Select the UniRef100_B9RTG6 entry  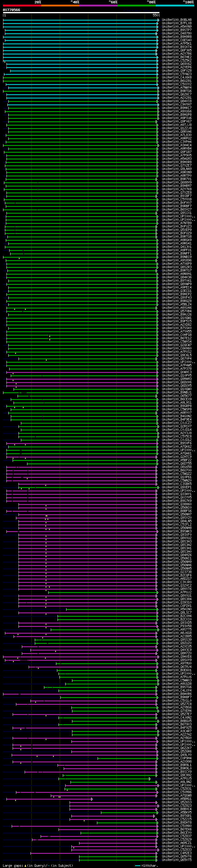click(x=176, y=91)
